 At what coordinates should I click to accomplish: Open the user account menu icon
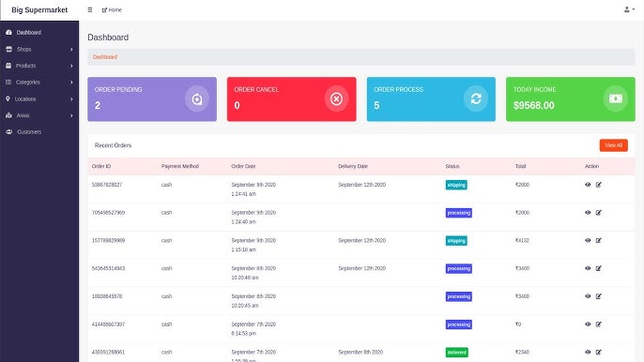click(x=629, y=9)
